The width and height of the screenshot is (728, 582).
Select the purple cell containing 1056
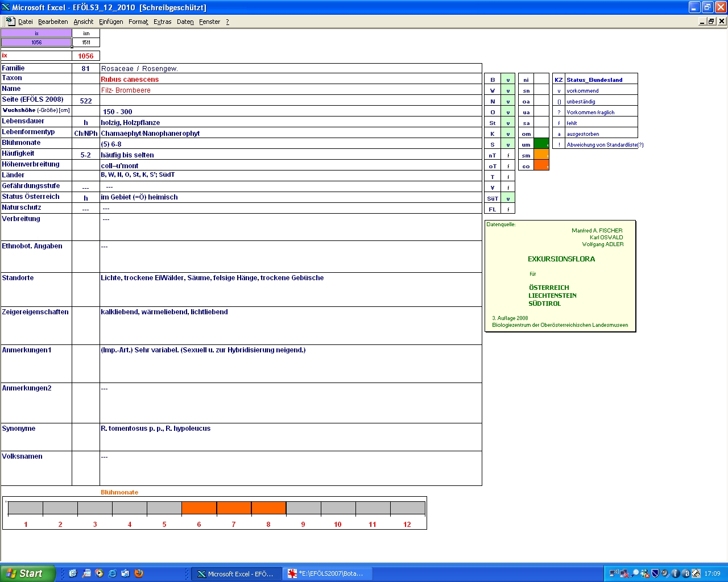pos(36,42)
